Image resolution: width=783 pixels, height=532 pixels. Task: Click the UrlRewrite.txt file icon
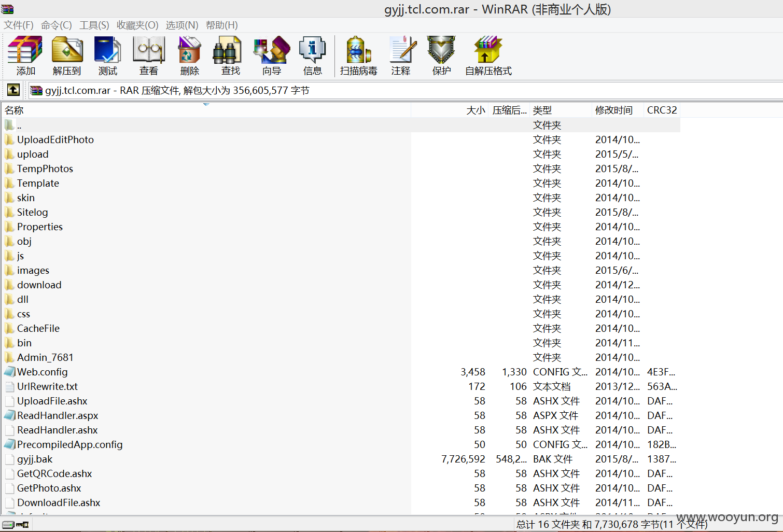pyautogui.click(x=10, y=386)
